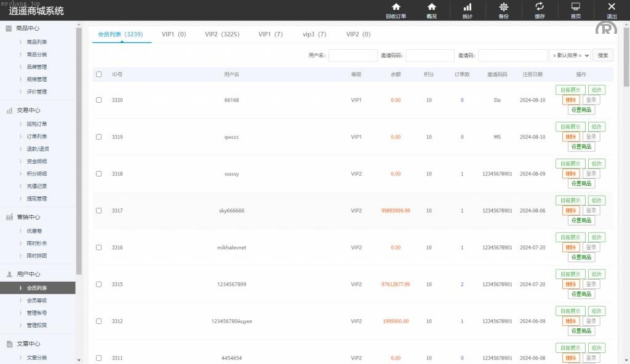Expand the 文章中心 sidebar section
Viewport: 630px width, 364px height.
tap(28, 344)
